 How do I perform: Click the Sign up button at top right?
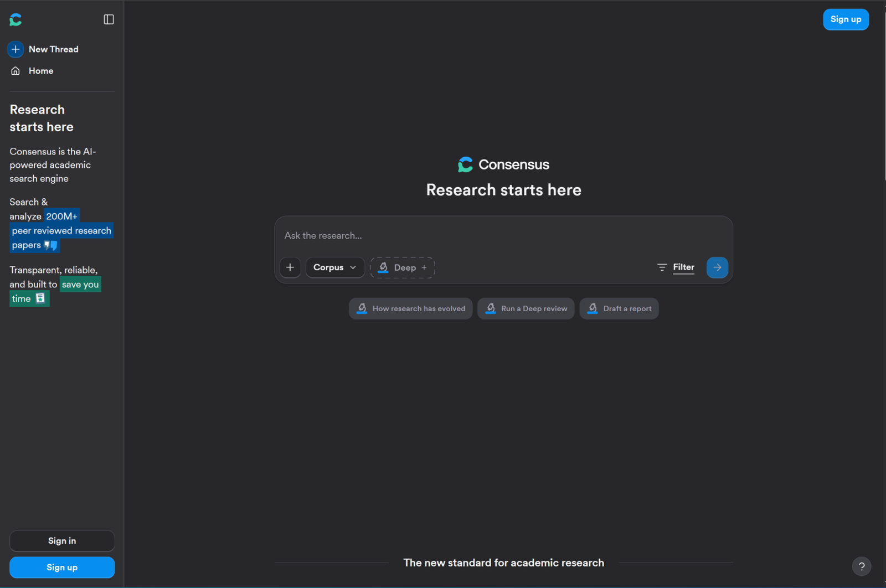pyautogui.click(x=846, y=19)
